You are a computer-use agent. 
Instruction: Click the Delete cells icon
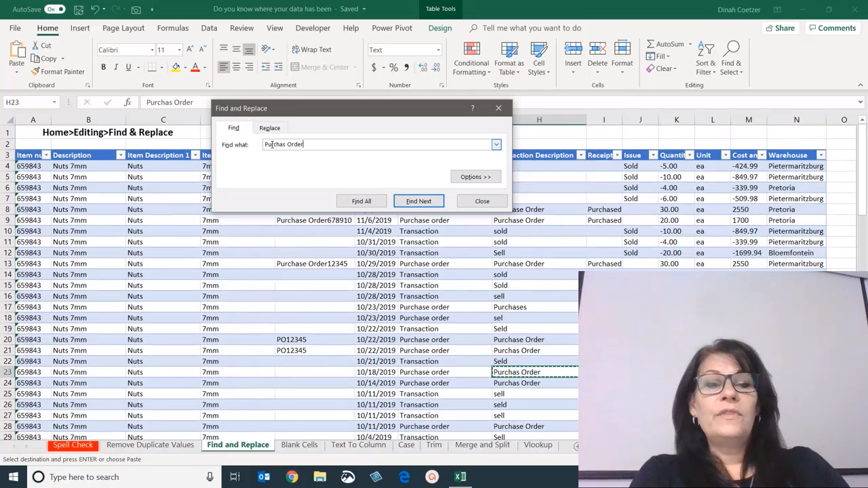click(597, 49)
